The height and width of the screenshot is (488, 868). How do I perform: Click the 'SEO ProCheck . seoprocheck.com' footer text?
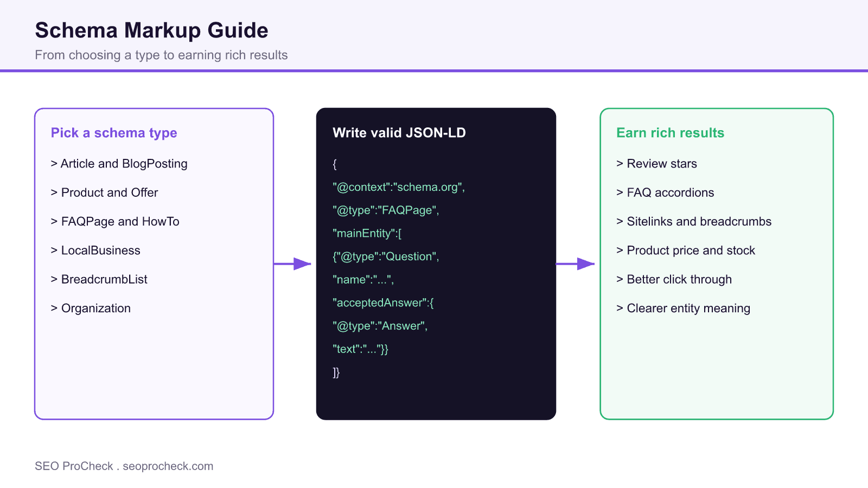pos(124,466)
